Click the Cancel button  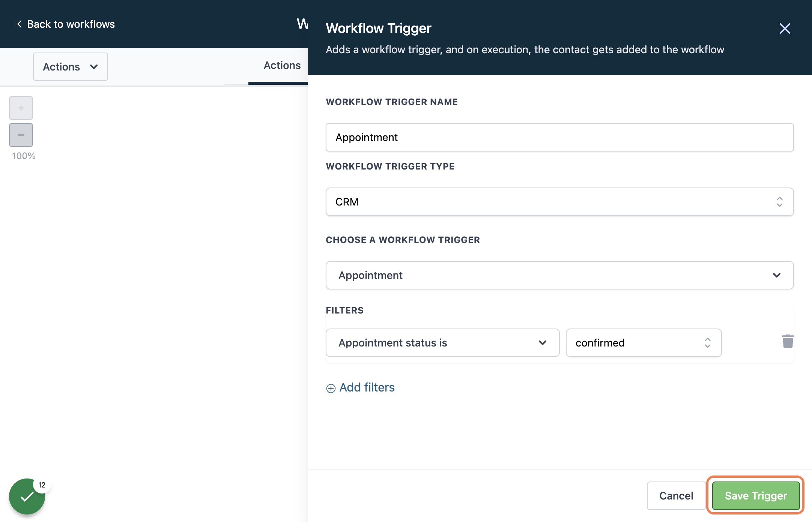tap(676, 496)
